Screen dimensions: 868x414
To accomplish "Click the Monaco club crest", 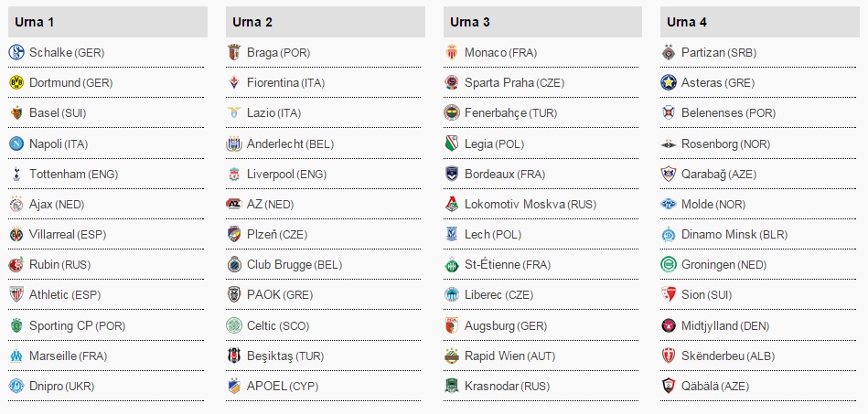I will tap(451, 53).
